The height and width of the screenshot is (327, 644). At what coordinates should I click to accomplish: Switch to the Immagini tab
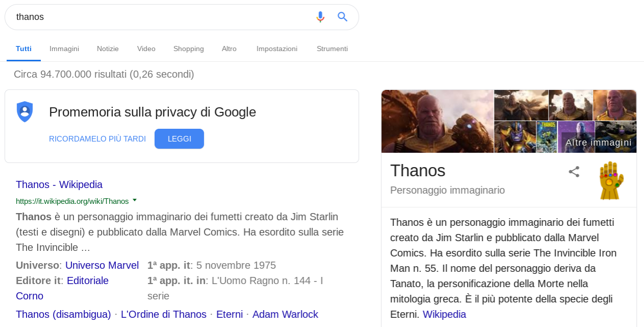(x=64, y=49)
